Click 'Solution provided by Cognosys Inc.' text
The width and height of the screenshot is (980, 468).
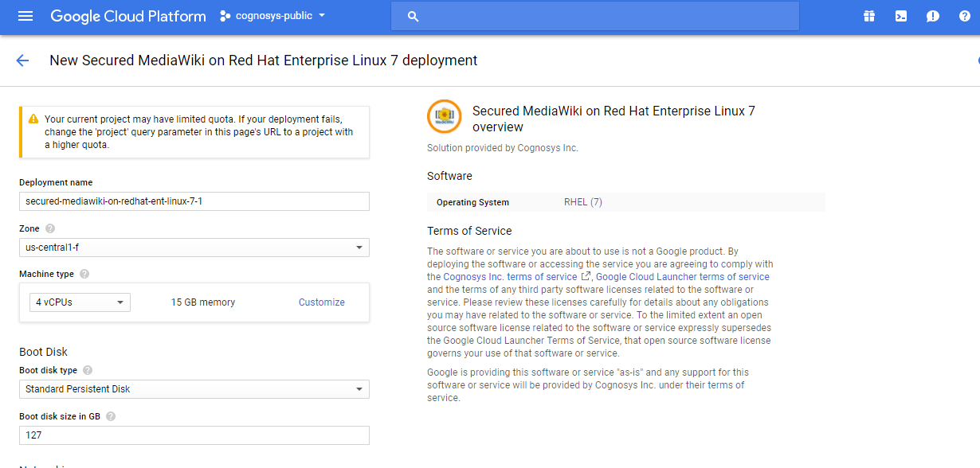coord(503,148)
